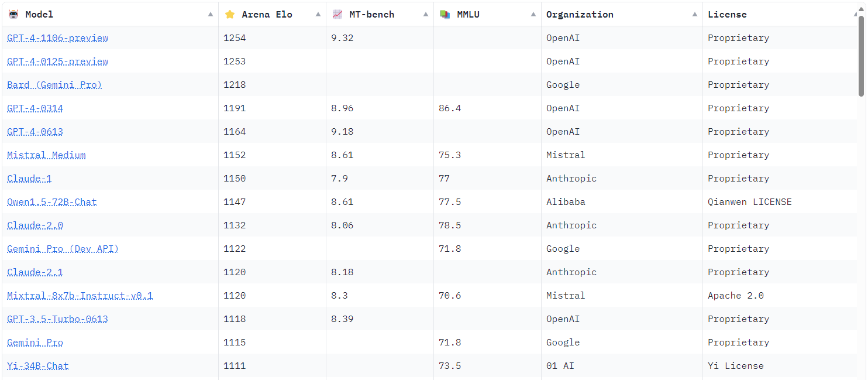
Task: Open the Yi-34B-Chat model link
Action: tap(37, 366)
